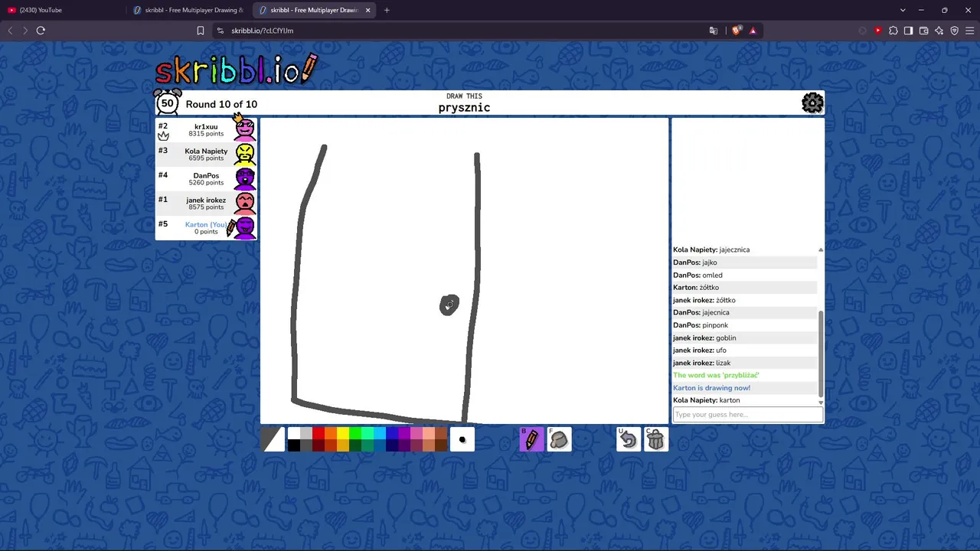This screenshot has height=551, width=980.
Task: Click 'Round 10 of 10' text
Action: pyautogui.click(x=221, y=104)
